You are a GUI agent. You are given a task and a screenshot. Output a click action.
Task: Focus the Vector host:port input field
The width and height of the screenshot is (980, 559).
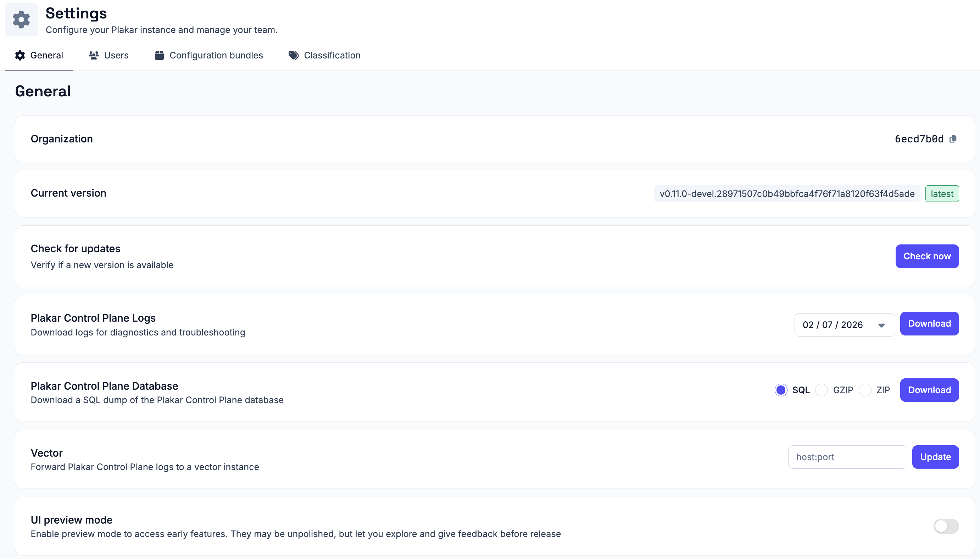click(x=847, y=457)
